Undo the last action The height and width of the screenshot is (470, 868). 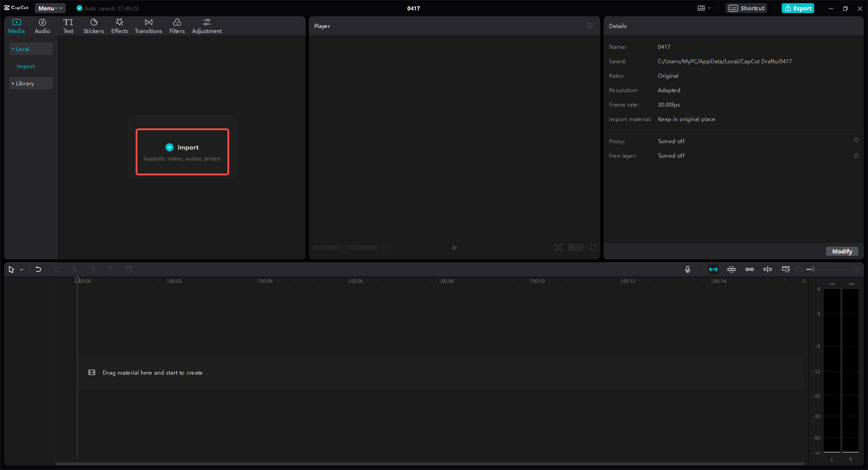[38, 269]
